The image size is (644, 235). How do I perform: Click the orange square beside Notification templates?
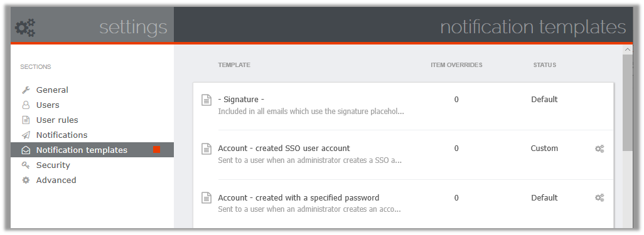tap(156, 150)
